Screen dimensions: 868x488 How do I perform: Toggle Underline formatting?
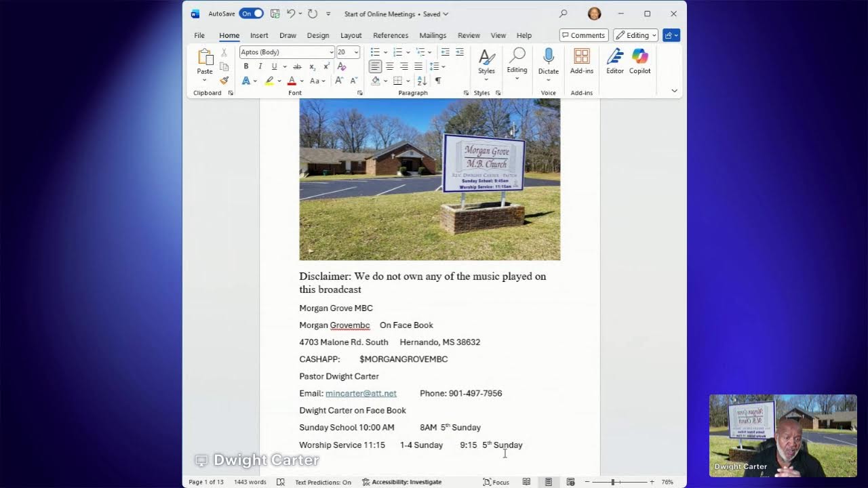click(x=274, y=66)
